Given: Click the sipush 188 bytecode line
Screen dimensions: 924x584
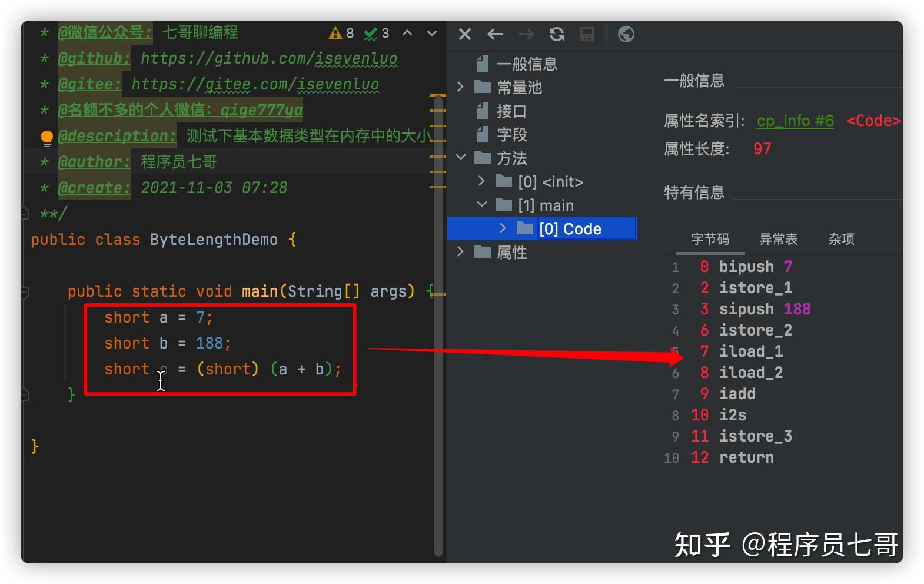Looking at the screenshot, I should click(x=765, y=309).
